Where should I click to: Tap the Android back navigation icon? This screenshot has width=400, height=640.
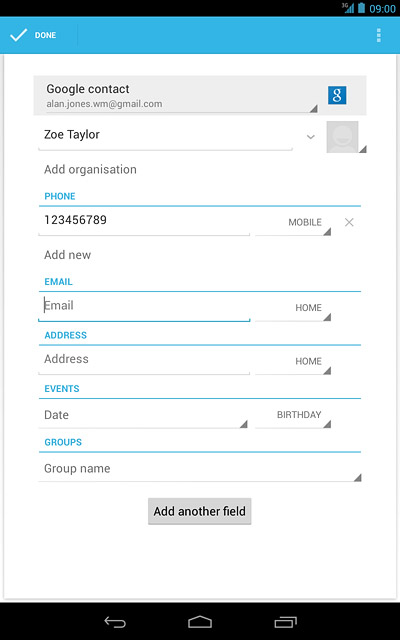coord(115,622)
